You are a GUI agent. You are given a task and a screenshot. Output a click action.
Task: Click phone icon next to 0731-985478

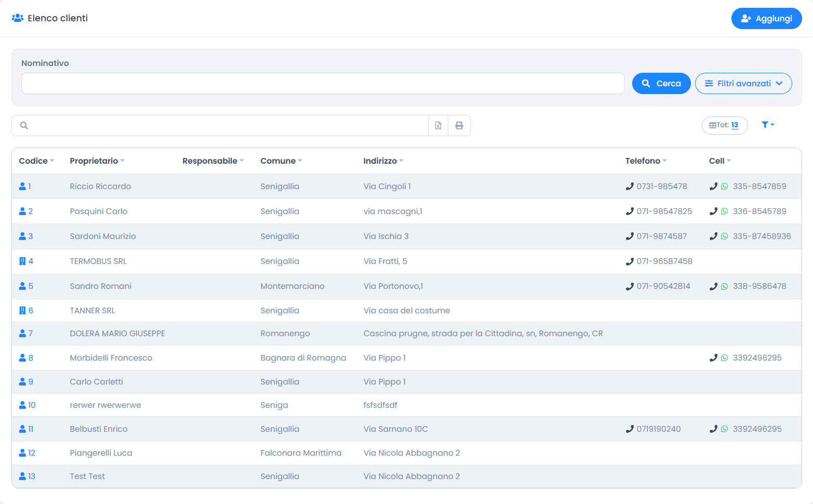pos(630,187)
